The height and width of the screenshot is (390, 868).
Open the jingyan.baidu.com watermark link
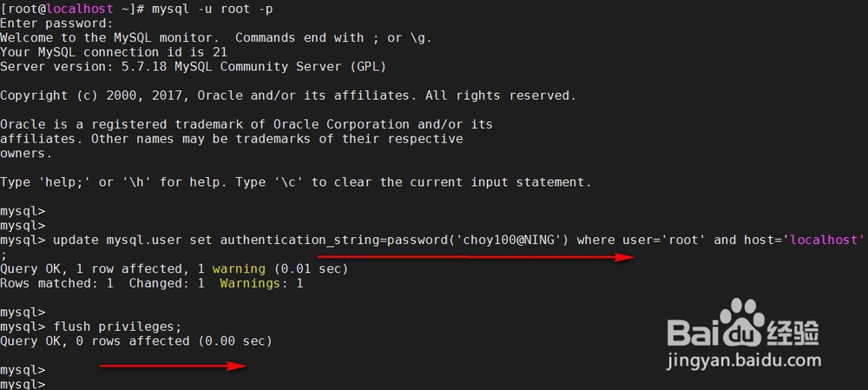[743, 359]
